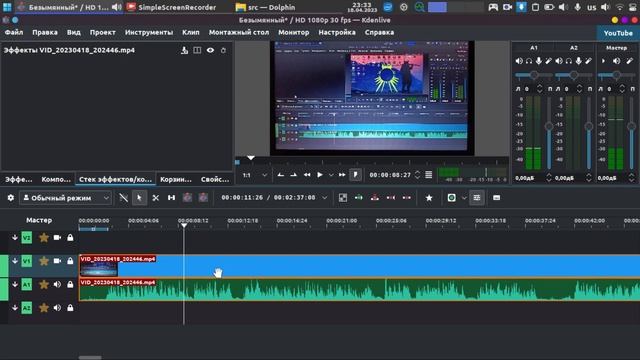Image resolution: width=640 pixels, height=360 pixels.
Task: Click the YouTube layout button
Action: [x=618, y=33]
